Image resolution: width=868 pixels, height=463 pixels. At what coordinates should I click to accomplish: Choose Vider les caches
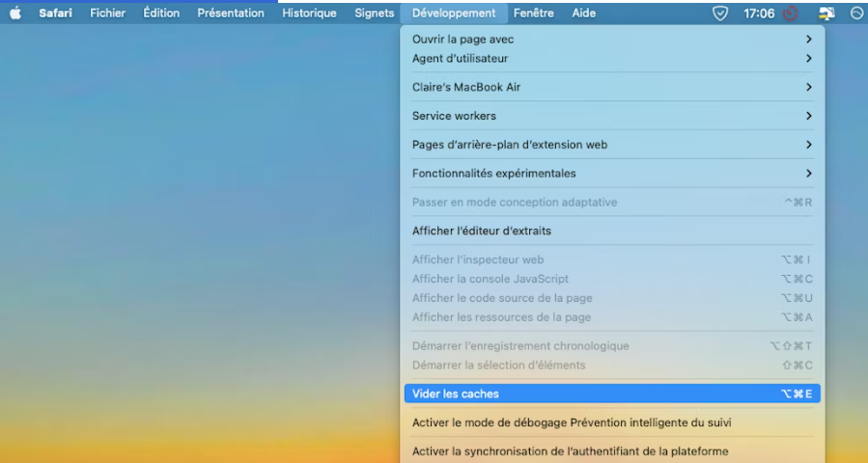(612, 394)
